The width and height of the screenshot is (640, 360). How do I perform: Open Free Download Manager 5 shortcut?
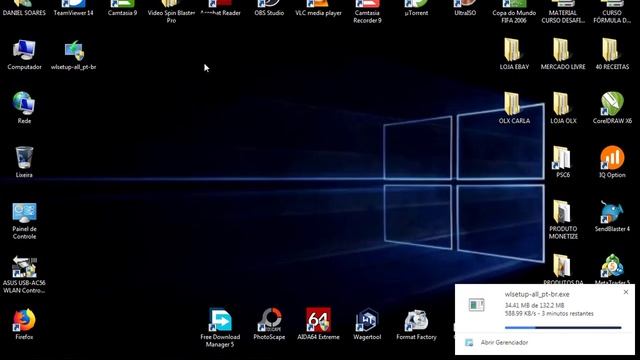pos(220,328)
